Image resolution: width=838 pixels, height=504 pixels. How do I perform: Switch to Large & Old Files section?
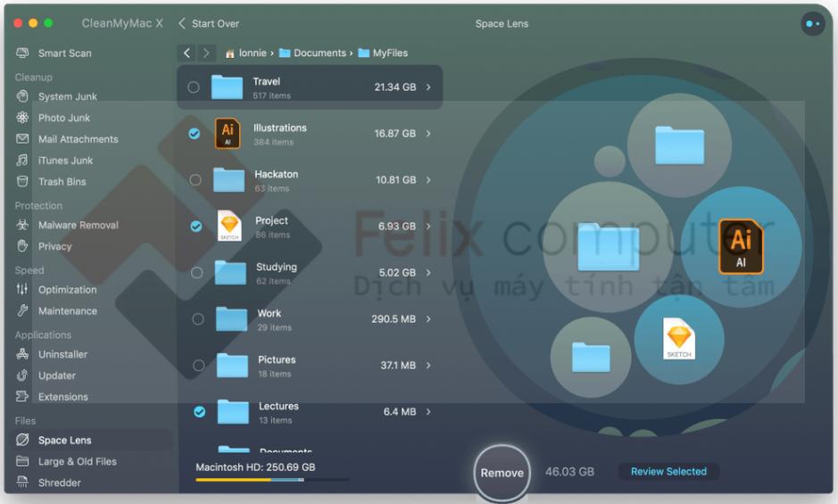(x=77, y=461)
